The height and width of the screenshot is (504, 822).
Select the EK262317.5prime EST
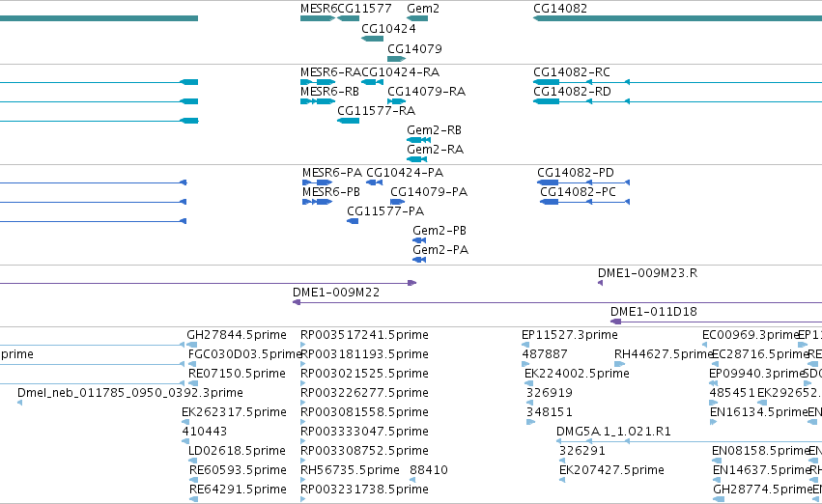point(185,423)
